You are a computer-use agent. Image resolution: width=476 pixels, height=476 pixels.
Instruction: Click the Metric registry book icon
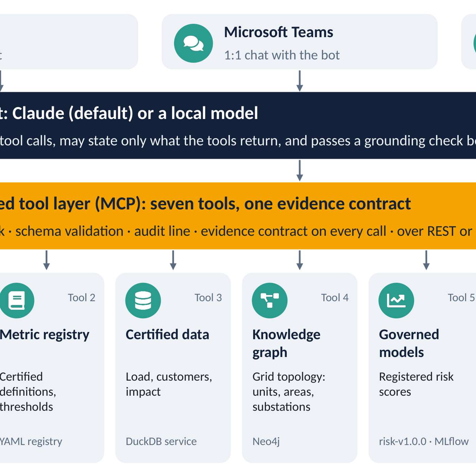click(17, 301)
